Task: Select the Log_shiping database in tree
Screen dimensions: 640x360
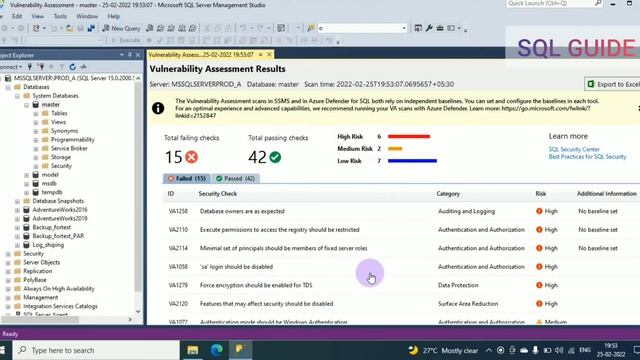Action: tap(48, 245)
